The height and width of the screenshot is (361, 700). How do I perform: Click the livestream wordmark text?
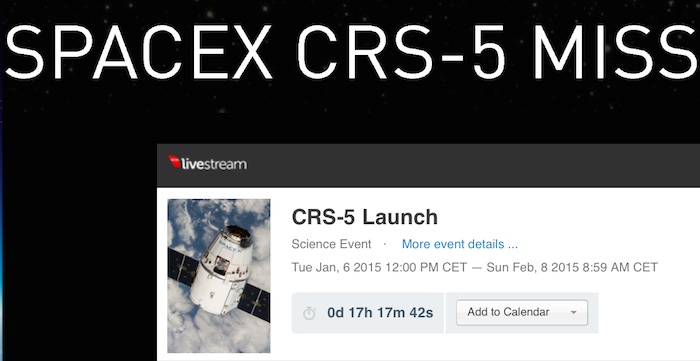pyautogui.click(x=214, y=164)
